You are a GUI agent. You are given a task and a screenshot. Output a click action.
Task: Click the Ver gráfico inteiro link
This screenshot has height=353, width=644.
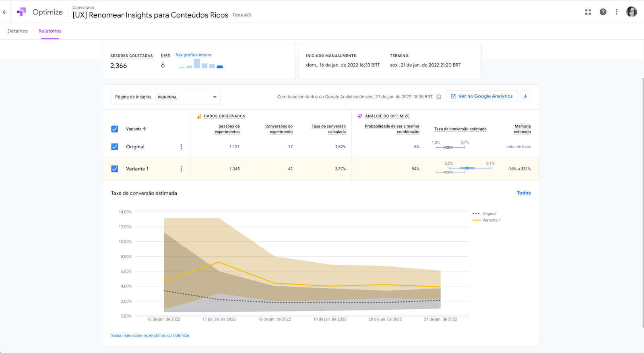pos(194,55)
